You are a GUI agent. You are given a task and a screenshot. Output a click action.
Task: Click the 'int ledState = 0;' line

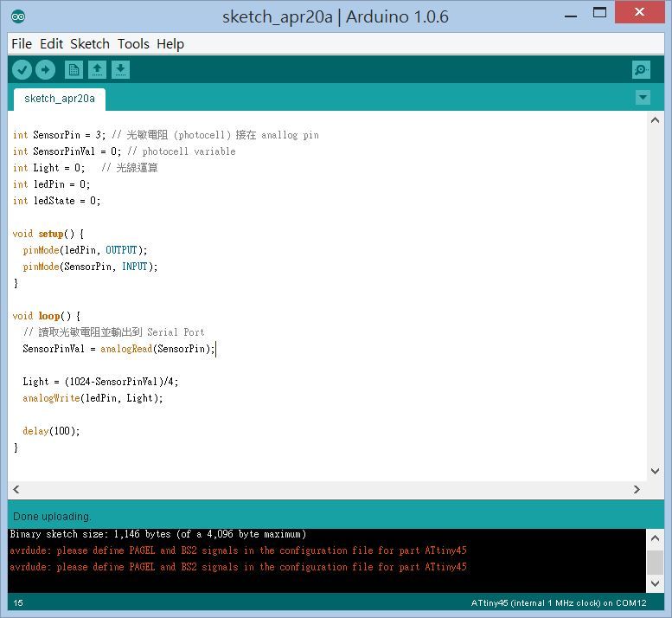tap(56, 201)
